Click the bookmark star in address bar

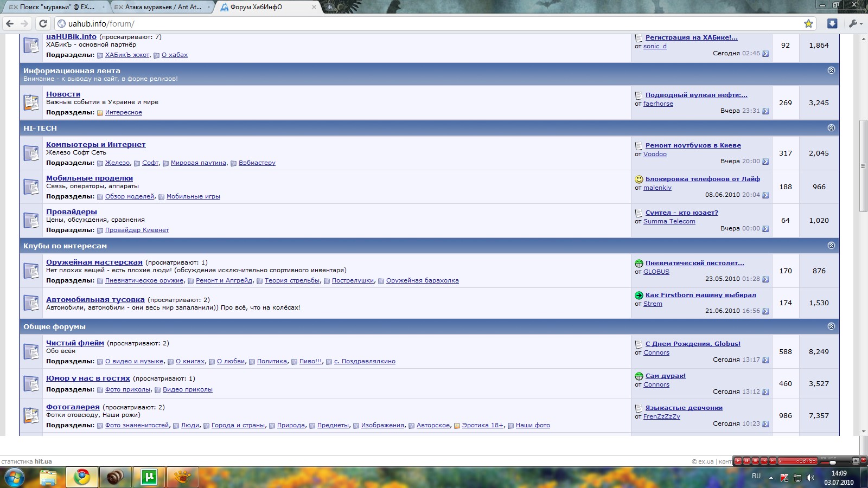click(808, 24)
